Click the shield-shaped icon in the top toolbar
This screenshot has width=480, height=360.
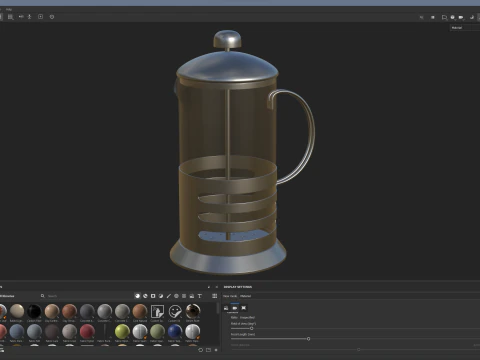point(52,17)
